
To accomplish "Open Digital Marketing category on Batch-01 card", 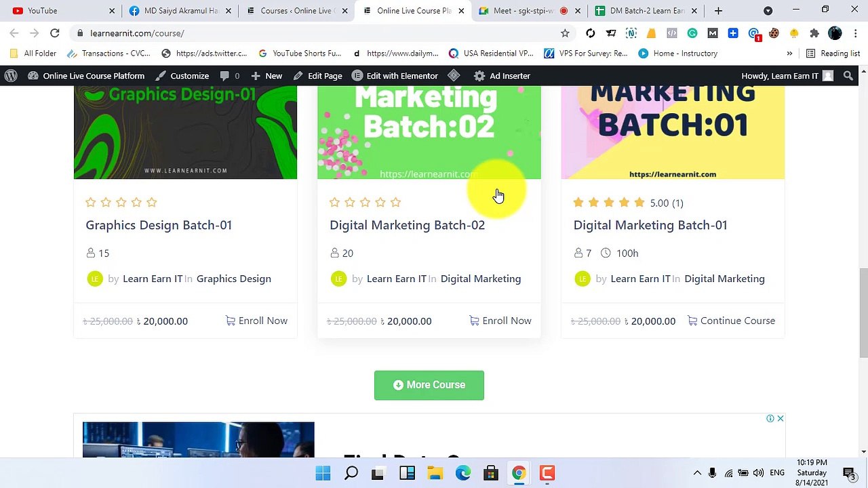I will coord(724,279).
